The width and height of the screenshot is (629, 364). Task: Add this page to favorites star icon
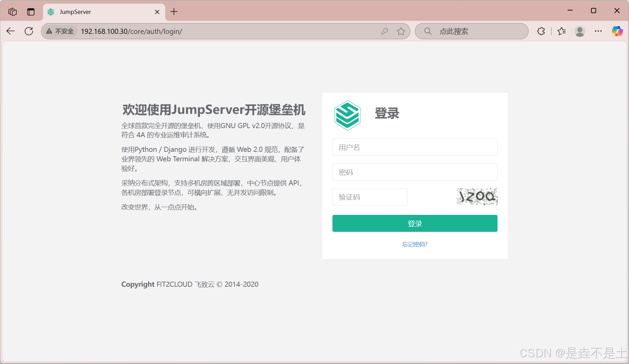pyautogui.click(x=401, y=31)
